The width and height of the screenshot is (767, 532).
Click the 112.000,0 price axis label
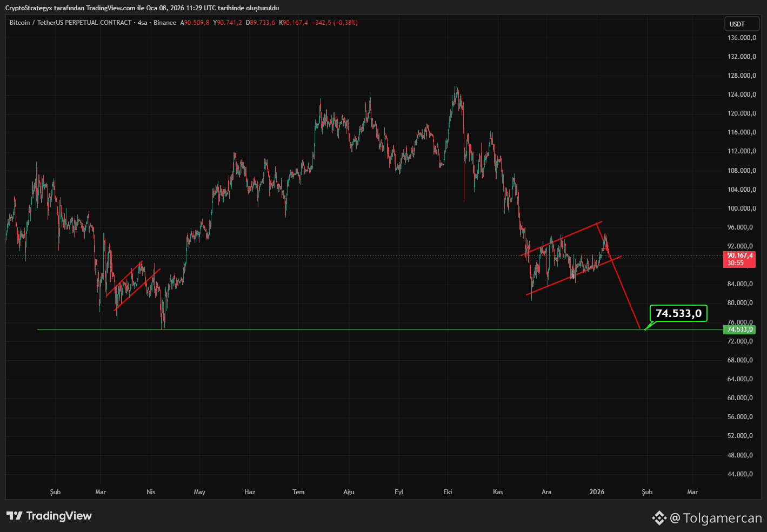pos(742,151)
